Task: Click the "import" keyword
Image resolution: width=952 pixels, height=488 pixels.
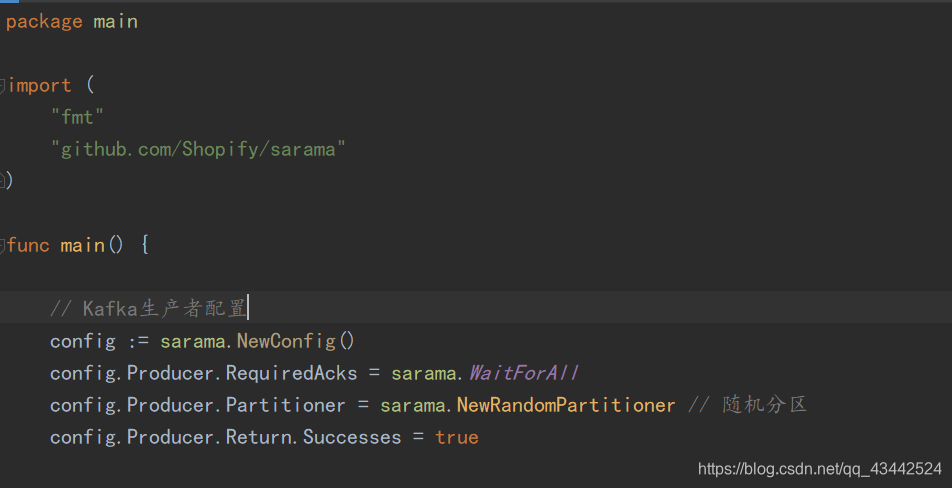Action: click(x=40, y=86)
